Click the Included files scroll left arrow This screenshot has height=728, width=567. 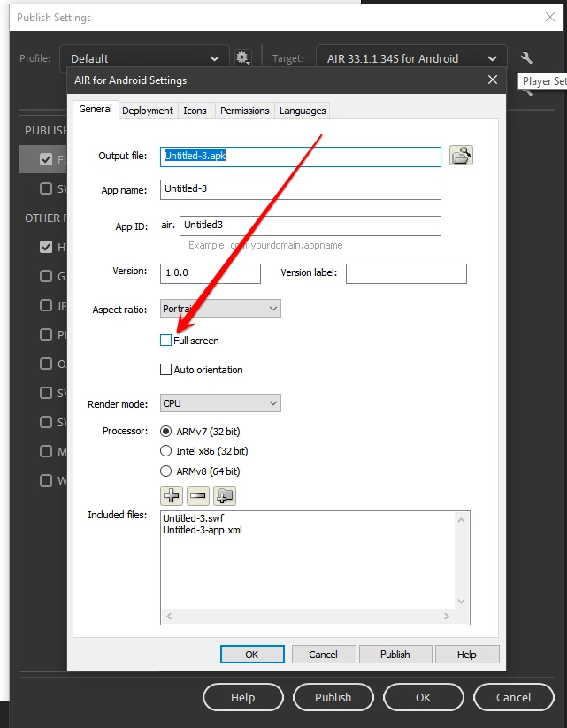(x=169, y=617)
